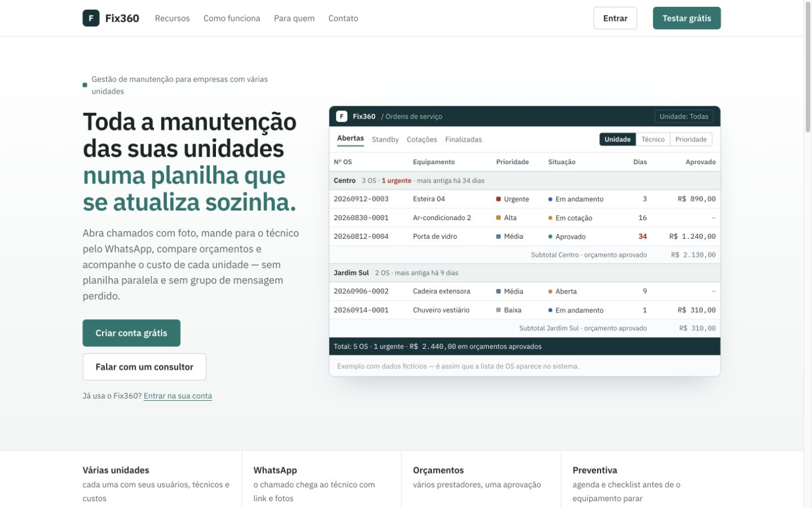Group by Unidade toggle

tap(618, 139)
